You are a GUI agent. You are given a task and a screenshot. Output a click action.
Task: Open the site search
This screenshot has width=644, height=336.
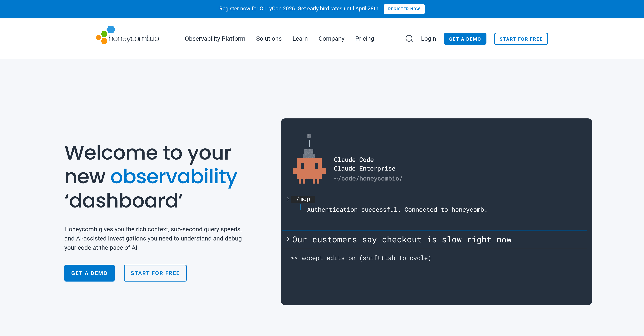(x=409, y=39)
